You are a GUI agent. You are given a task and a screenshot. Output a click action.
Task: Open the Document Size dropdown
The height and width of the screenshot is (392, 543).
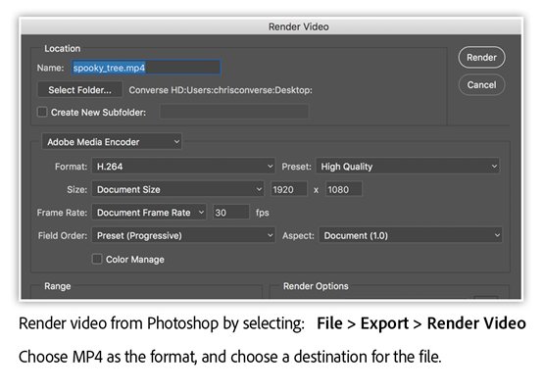pos(178,189)
